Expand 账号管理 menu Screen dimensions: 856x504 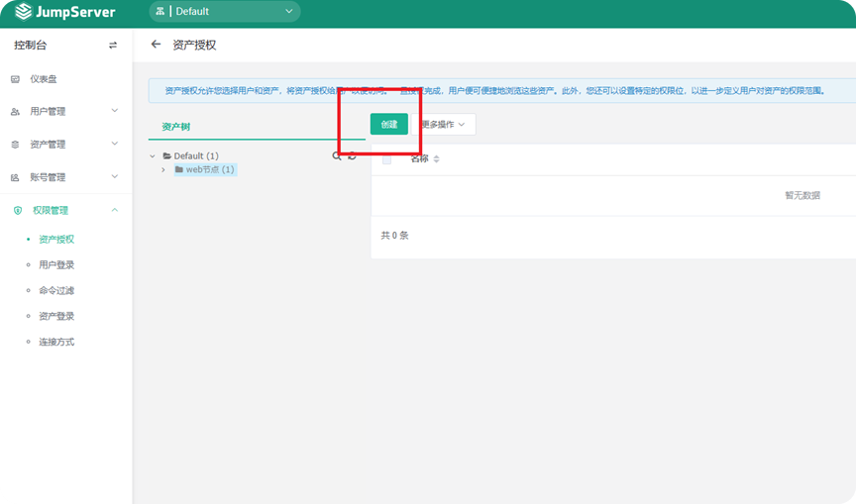[65, 176]
